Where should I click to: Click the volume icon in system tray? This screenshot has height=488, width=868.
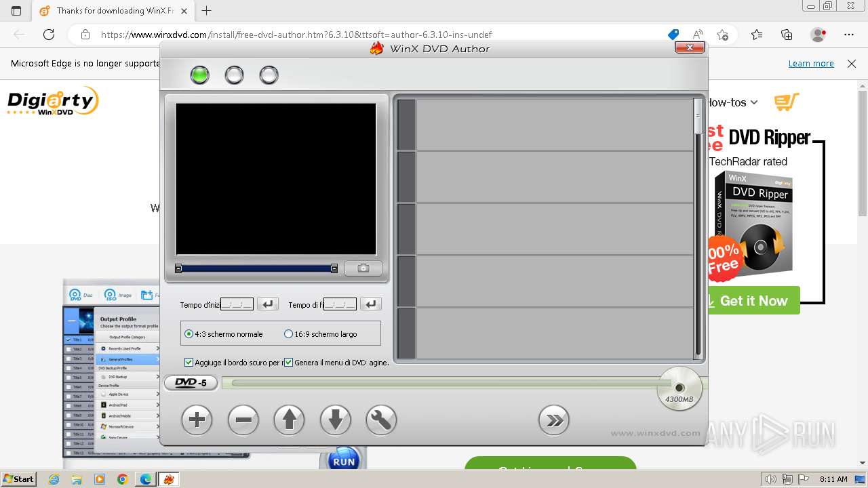770,479
